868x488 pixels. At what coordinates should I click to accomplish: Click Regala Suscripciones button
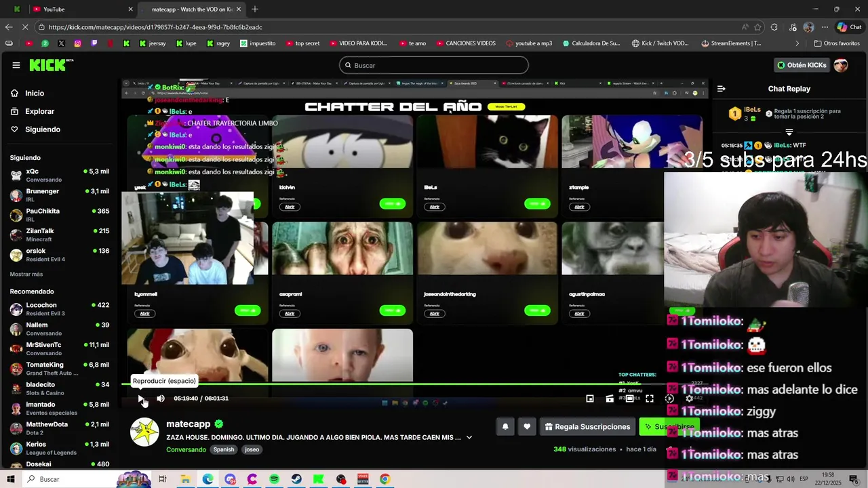587,426
